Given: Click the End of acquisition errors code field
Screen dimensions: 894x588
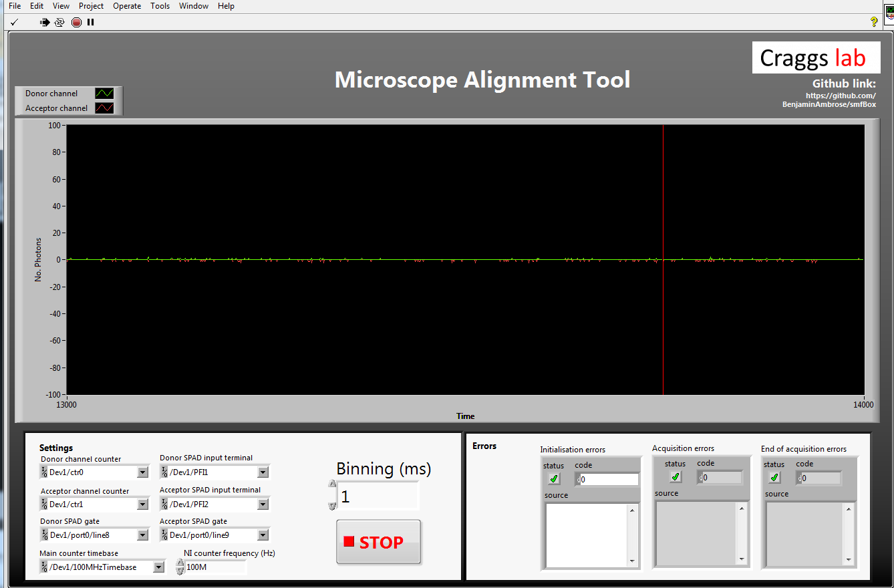Looking at the screenshot, I should (x=819, y=478).
